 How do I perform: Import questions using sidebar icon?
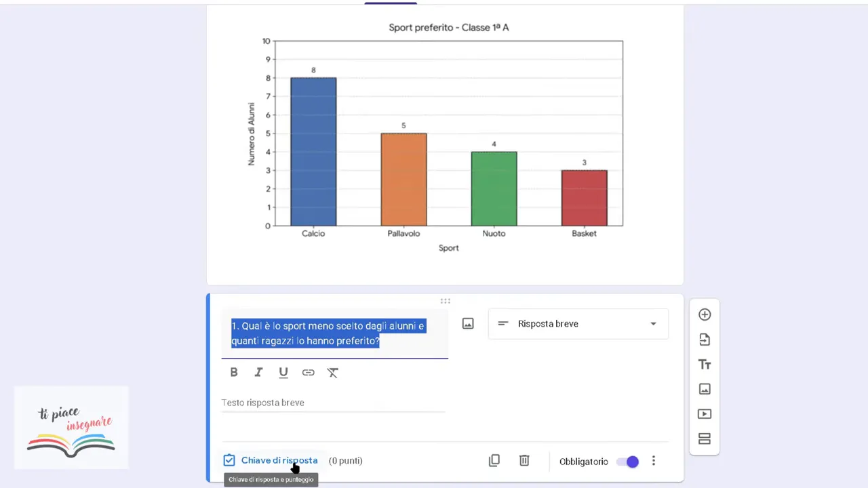click(705, 340)
